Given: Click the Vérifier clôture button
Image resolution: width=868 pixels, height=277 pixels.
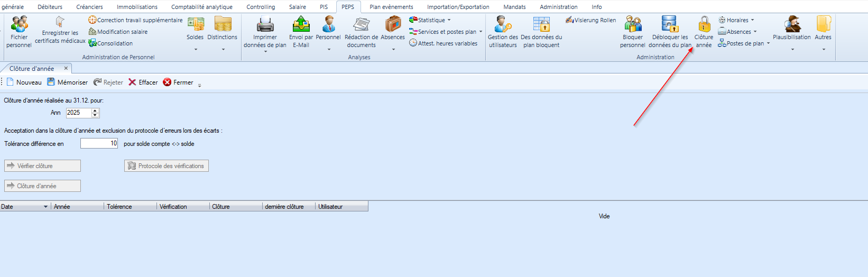Looking at the screenshot, I should click(42, 166).
